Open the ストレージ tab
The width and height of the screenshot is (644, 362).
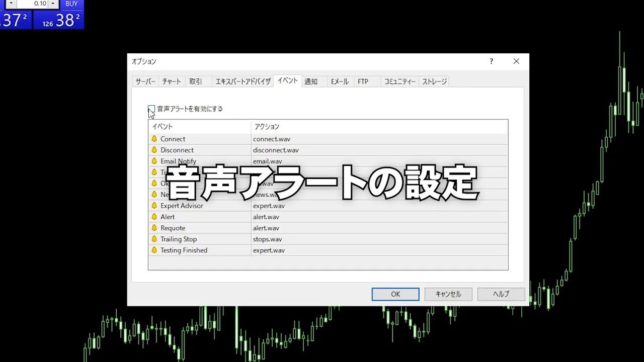[x=434, y=81]
